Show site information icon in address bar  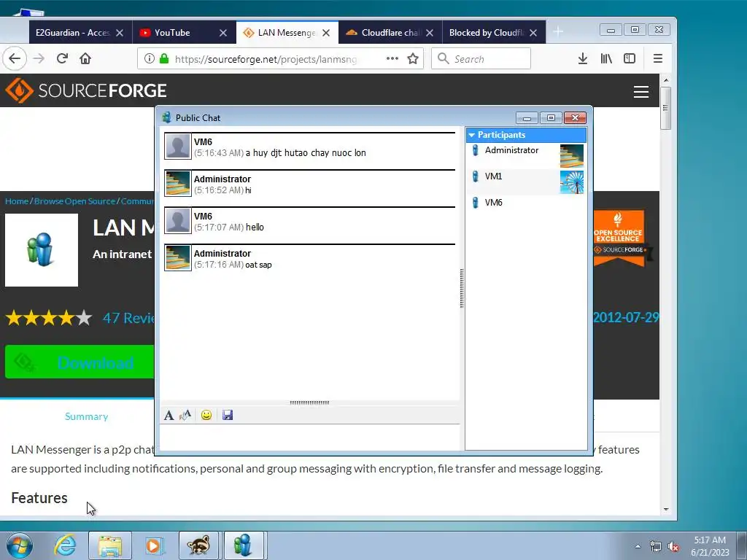coord(150,58)
